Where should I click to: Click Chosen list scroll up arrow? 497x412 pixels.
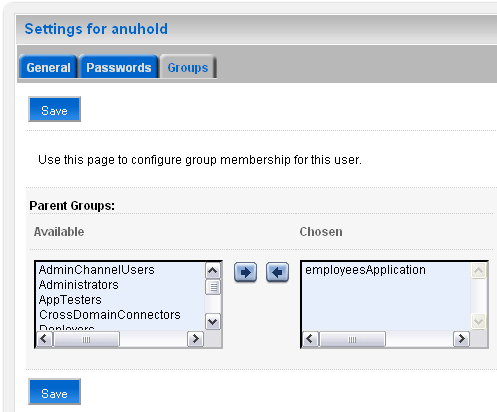click(479, 271)
